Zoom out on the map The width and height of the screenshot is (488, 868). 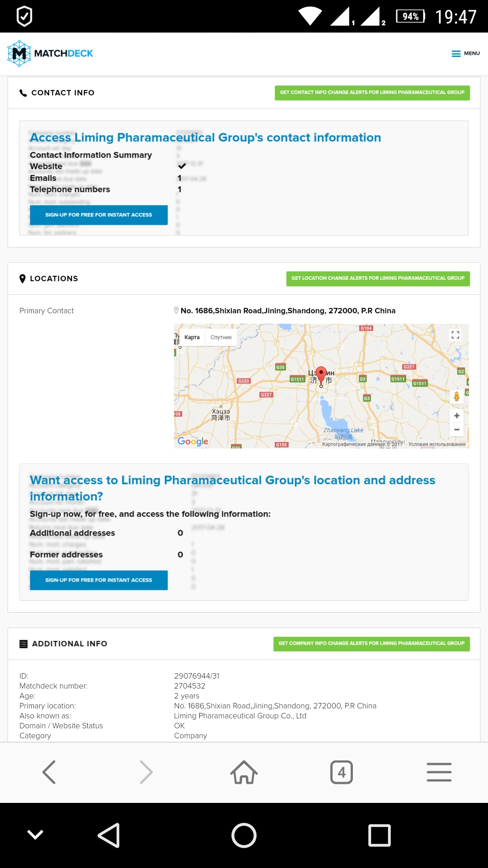tap(457, 429)
